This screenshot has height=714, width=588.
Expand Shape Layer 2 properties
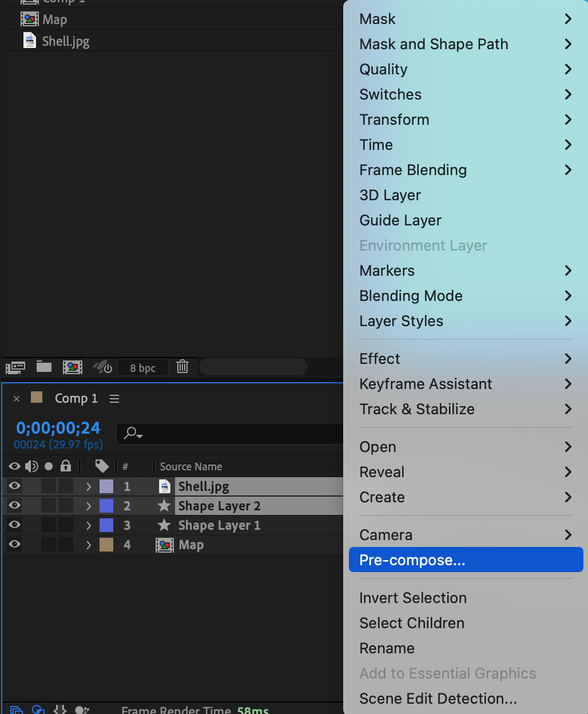coord(89,506)
